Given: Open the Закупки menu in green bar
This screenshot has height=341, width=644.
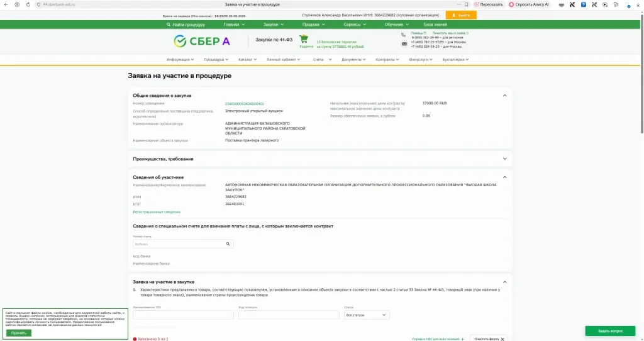Looking at the screenshot, I should [273, 25].
